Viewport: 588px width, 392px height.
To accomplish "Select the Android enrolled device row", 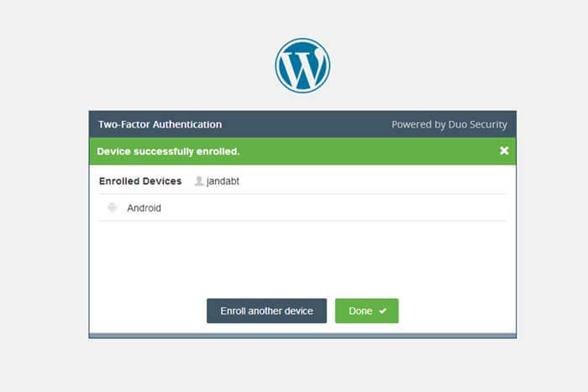I will [302, 207].
